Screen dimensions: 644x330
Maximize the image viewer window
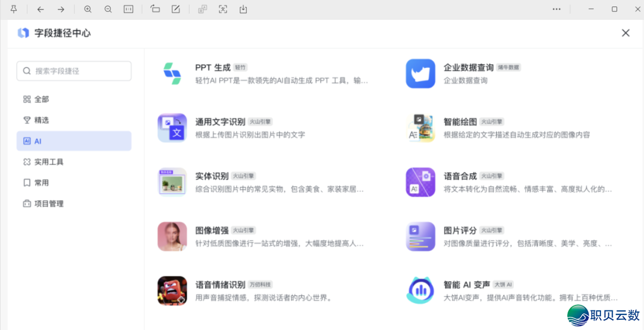click(614, 9)
